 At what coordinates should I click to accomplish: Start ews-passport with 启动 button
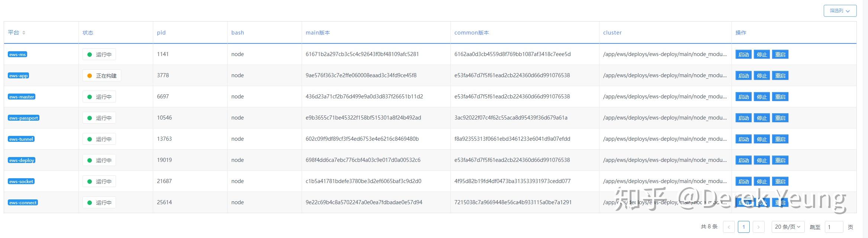[743, 118]
